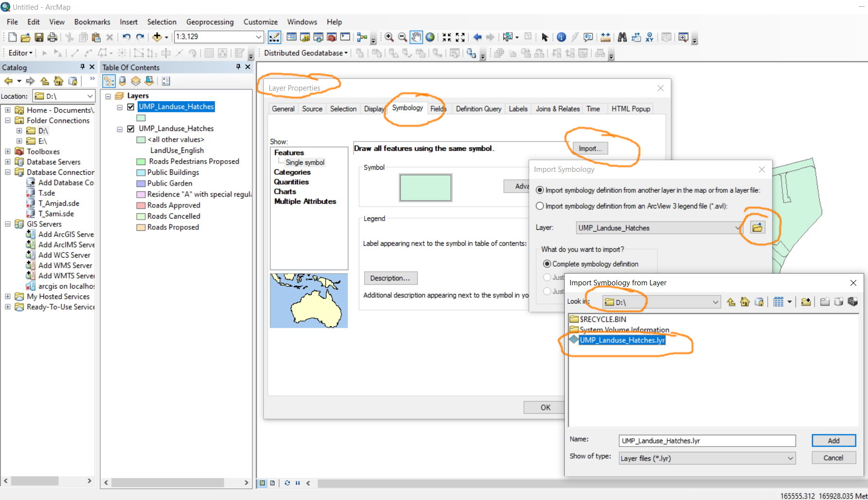
Task: Switch to the Labels tab
Action: [x=517, y=109]
